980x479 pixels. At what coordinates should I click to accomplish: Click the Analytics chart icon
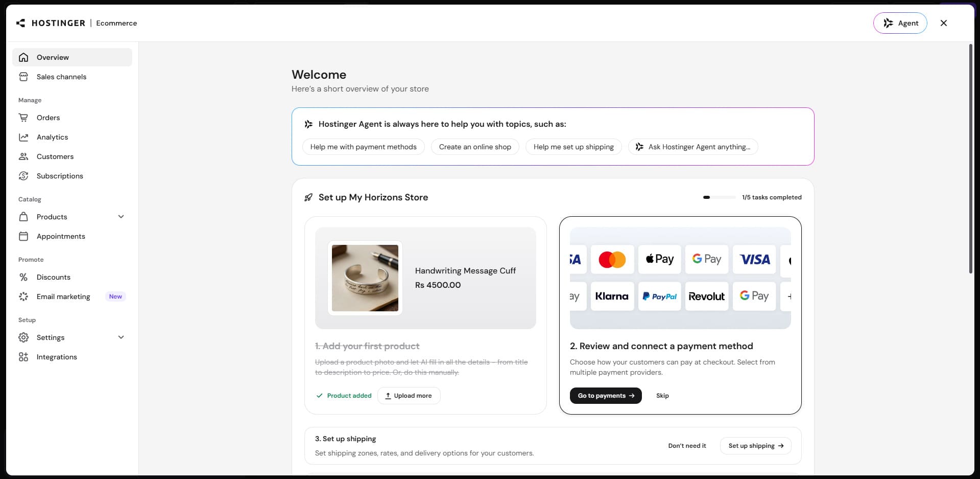point(23,137)
